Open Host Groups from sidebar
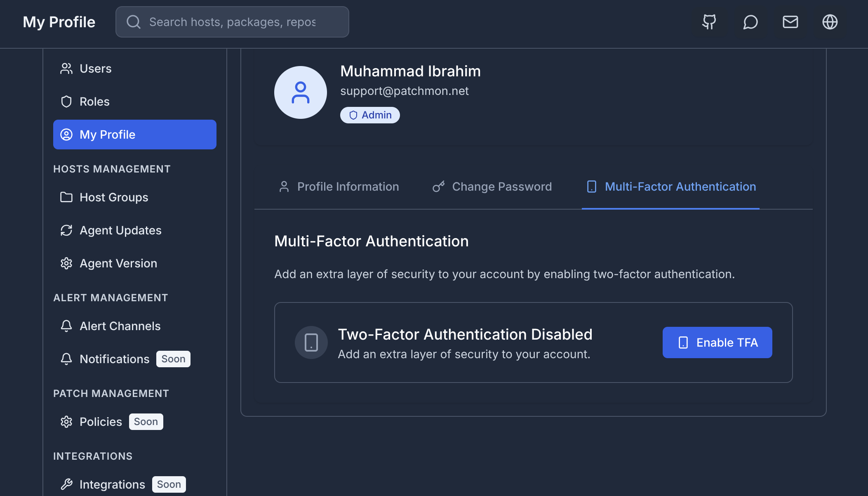 point(113,197)
